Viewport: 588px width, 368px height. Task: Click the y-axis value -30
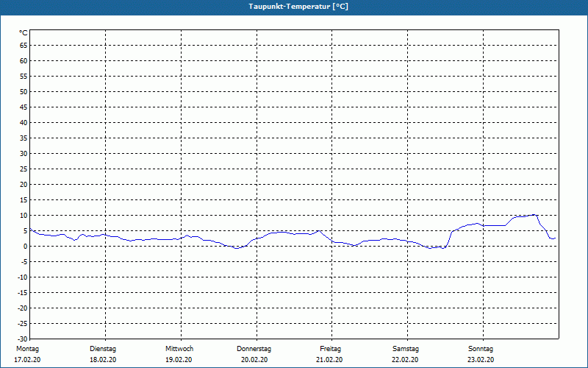23,339
